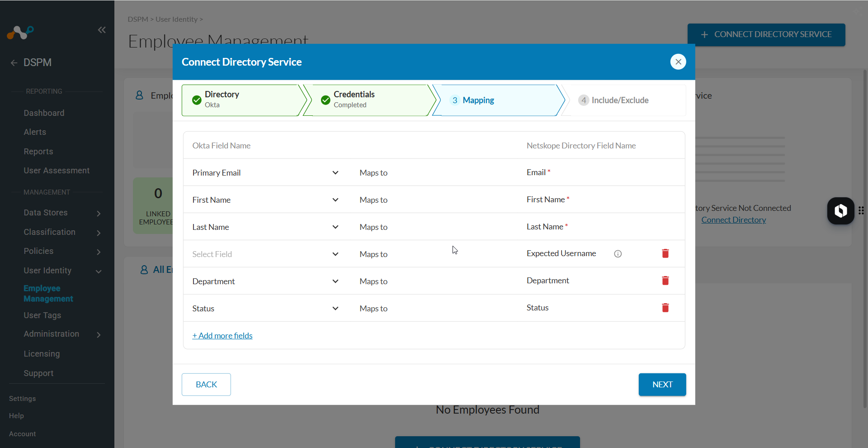This screenshot has width=868, height=448.
Task: Delete the Department mapping row
Action: point(665,281)
